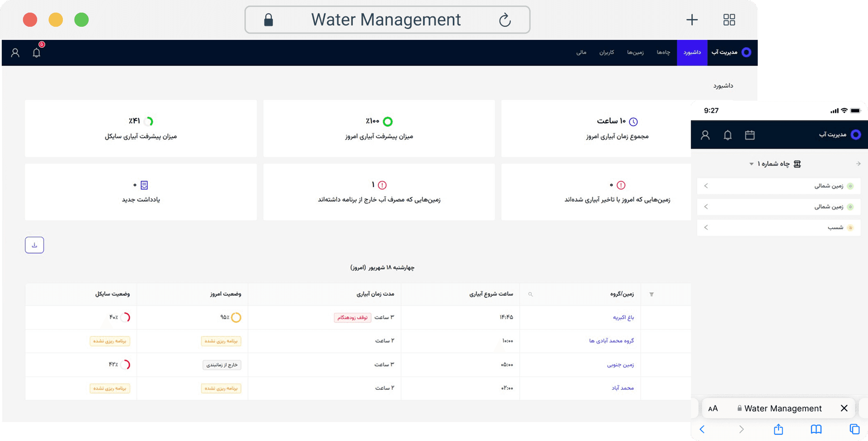The width and height of the screenshot is (868, 441).
Task: Open زمین جنوبی link in table
Action: (x=620, y=365)
